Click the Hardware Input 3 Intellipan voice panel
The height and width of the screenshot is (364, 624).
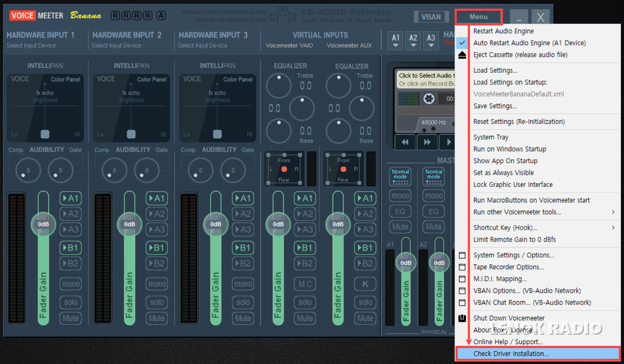coord(218,108)
